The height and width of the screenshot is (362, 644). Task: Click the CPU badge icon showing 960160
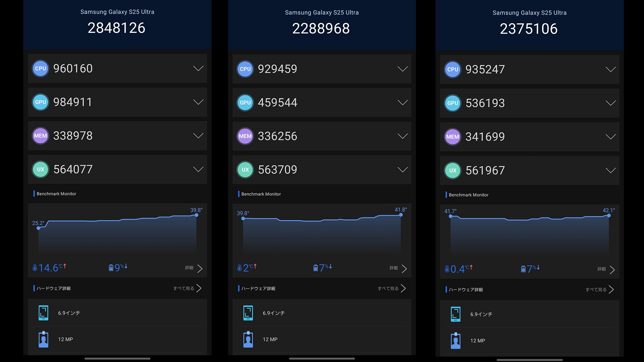click(41, 68)
